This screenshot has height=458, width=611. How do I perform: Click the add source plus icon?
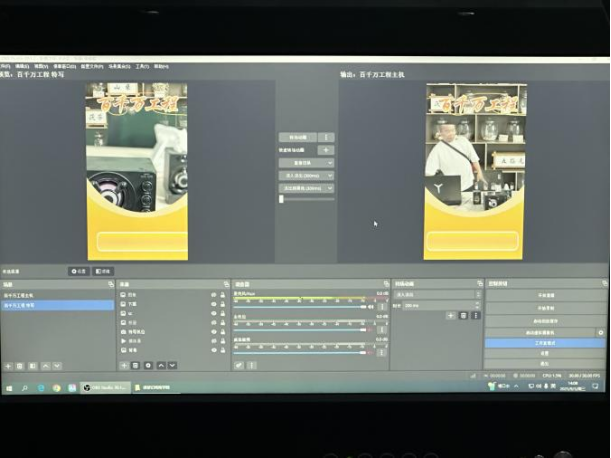pos(124,365)
